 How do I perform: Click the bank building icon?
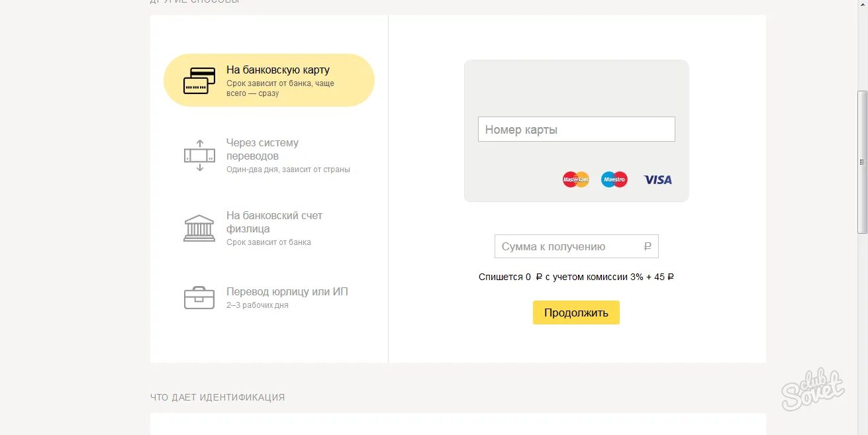click(199, 228)
